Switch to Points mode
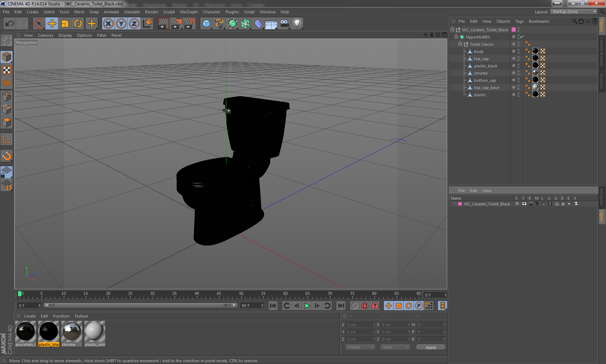606x364 pixels. pos(7,97)
